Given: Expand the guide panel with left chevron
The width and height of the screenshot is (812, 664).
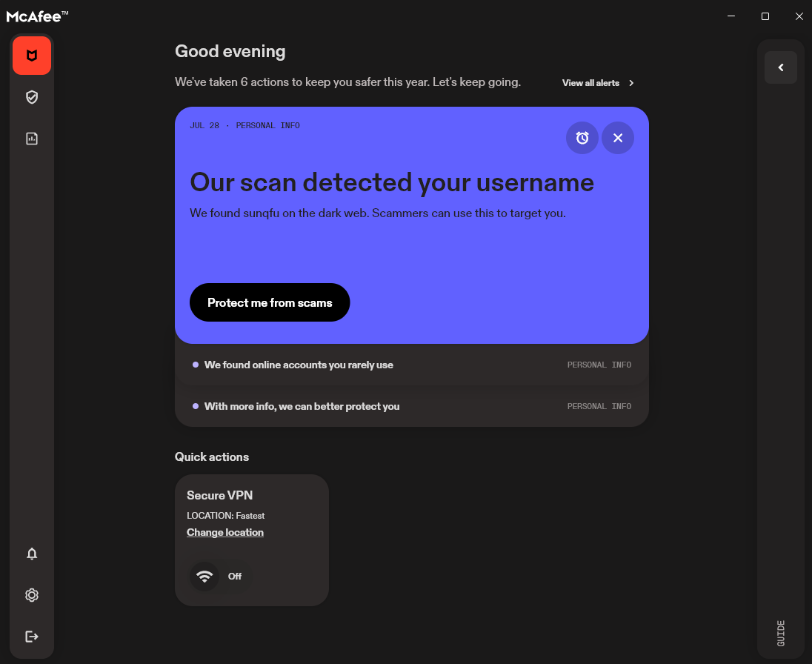Looking at the screenshot, I should [781, 67].
